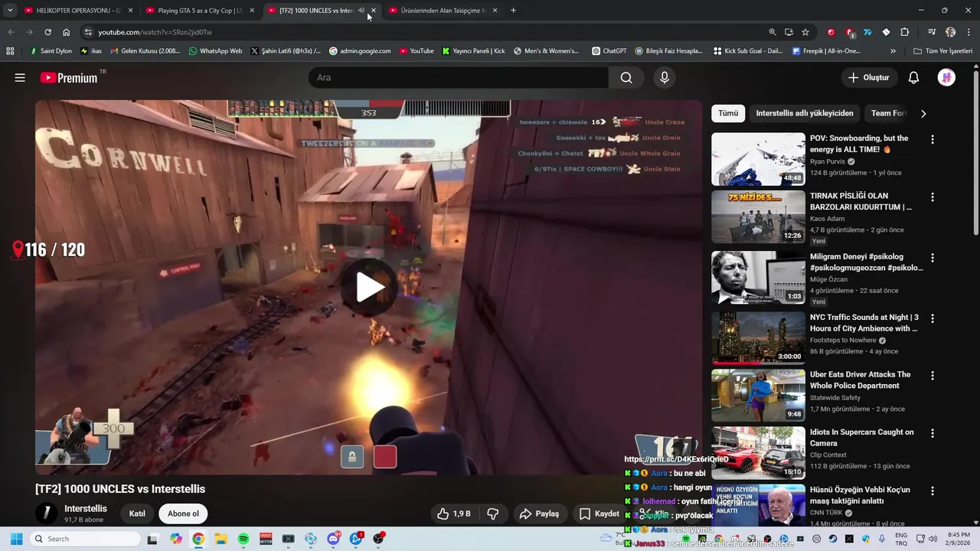Viewport: 980px width, 551px height.
Task: Play the video with center play button
Action: click(369, 288)
